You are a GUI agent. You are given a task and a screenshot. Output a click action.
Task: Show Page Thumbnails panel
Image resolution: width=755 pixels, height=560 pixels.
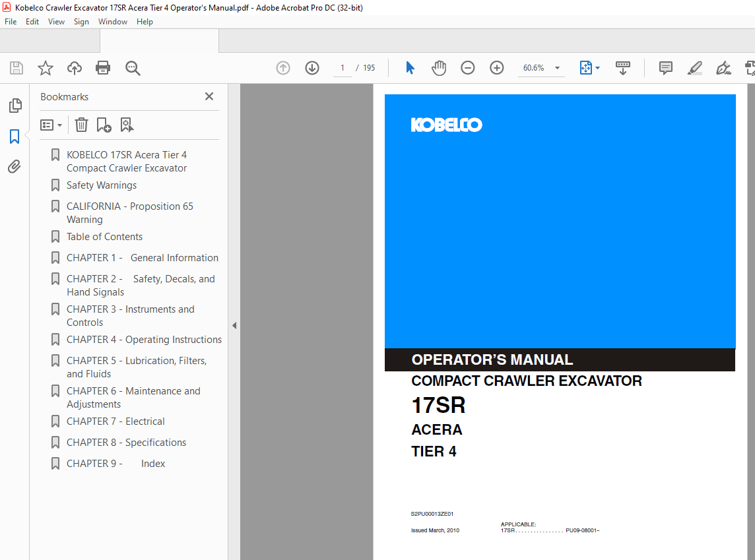(15, 106)
